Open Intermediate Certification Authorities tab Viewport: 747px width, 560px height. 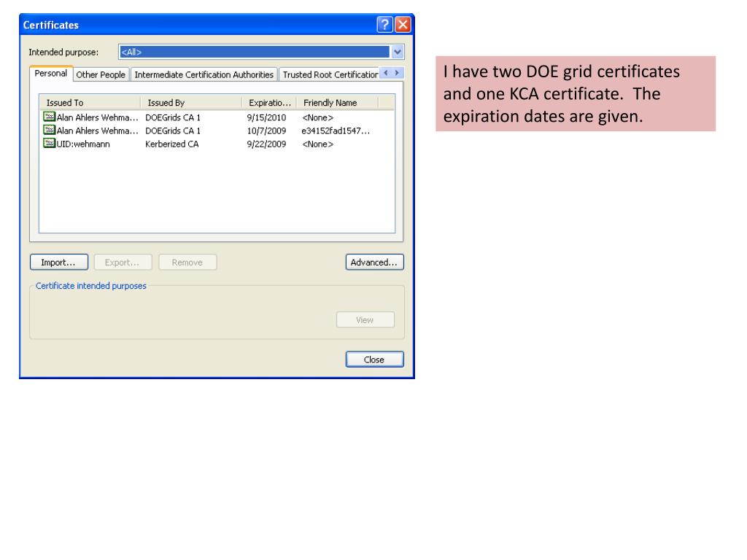click(204, 75)
